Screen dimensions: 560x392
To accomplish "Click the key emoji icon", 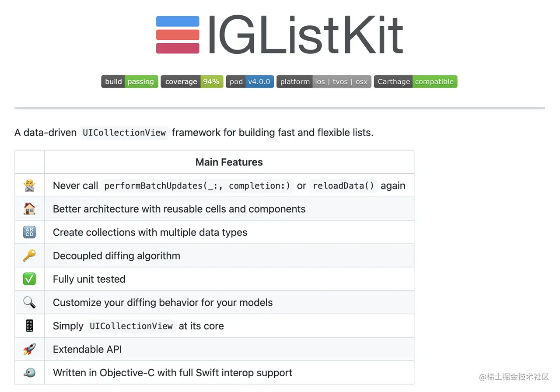I will coord(29,255).
